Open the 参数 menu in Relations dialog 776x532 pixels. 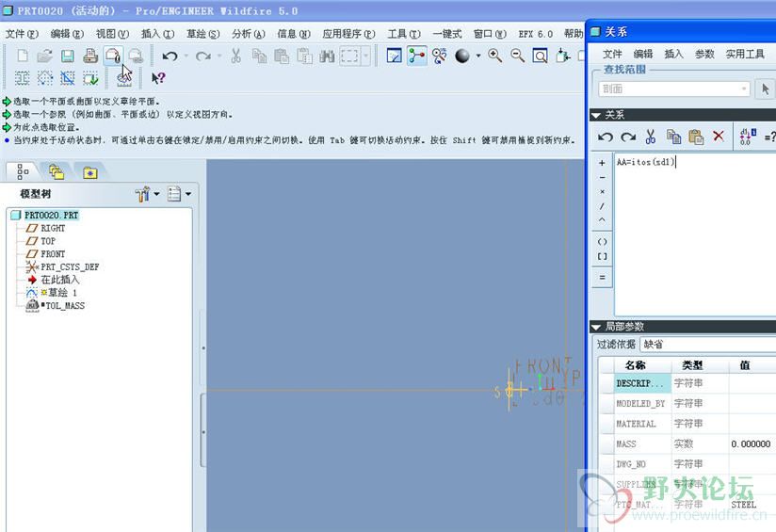tap(704, 54)
